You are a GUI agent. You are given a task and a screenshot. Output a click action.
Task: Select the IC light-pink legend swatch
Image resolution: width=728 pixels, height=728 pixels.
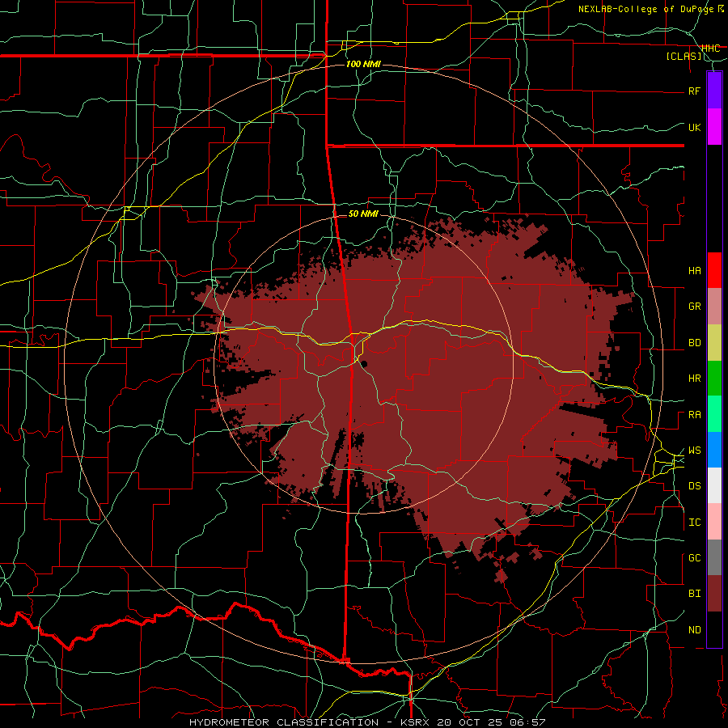click(x=714, y=522)
